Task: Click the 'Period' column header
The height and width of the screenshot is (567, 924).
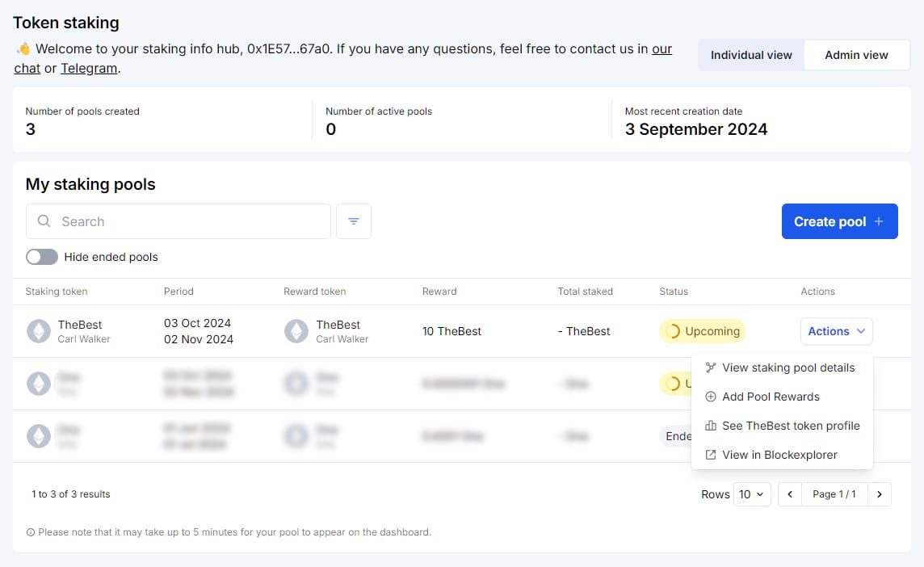Action: tap(178, 291)
